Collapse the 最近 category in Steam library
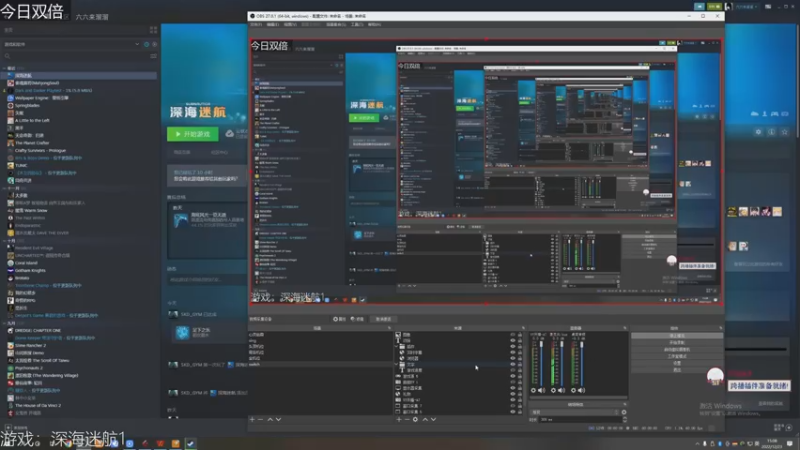 pos(5,68)
